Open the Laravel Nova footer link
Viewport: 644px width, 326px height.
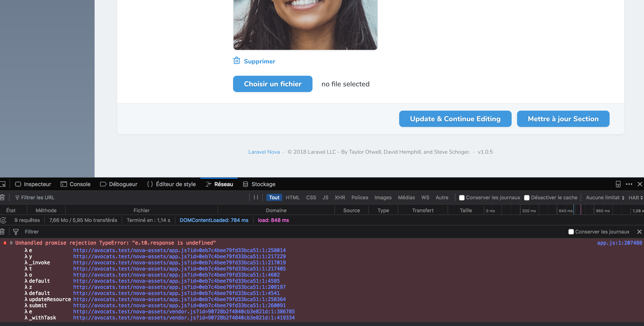pyautogui.click(x=264, y=152)
